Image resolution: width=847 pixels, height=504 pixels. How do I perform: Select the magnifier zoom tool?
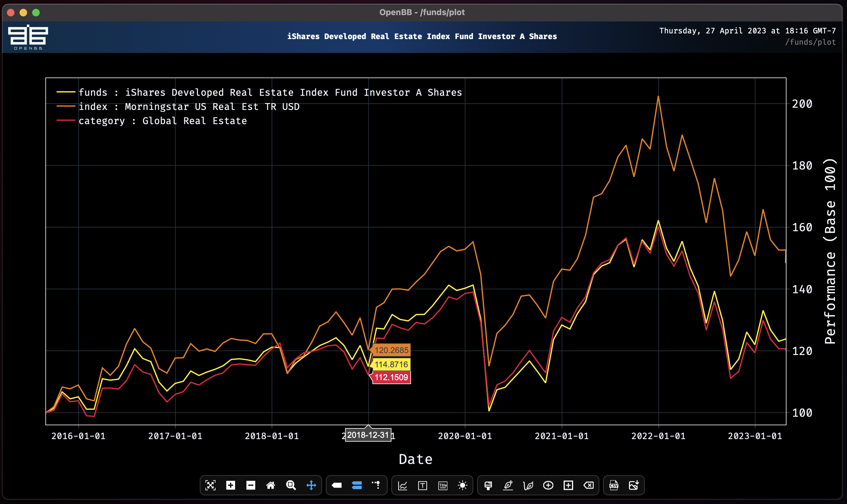pyautogui.click(x=291, y=485)
